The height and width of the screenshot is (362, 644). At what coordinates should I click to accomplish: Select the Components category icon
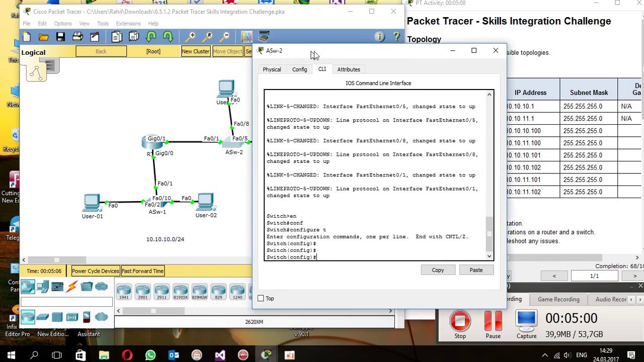click(57, 287)
